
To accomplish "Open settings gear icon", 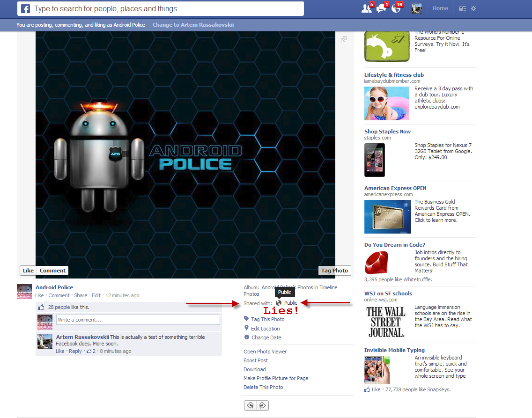I will click(x=473, y=8).
